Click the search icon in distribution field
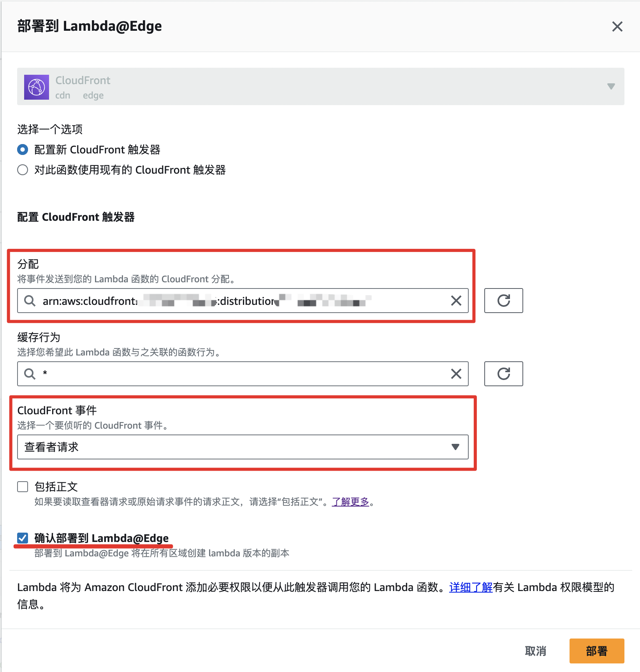Screen dimensions: 640x672 (x=30, y=301)
